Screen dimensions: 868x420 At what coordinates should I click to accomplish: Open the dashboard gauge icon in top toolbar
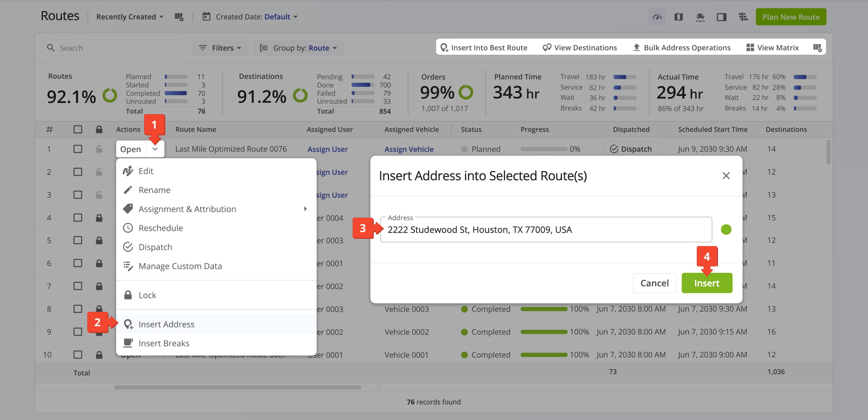(x=657, y=17)
